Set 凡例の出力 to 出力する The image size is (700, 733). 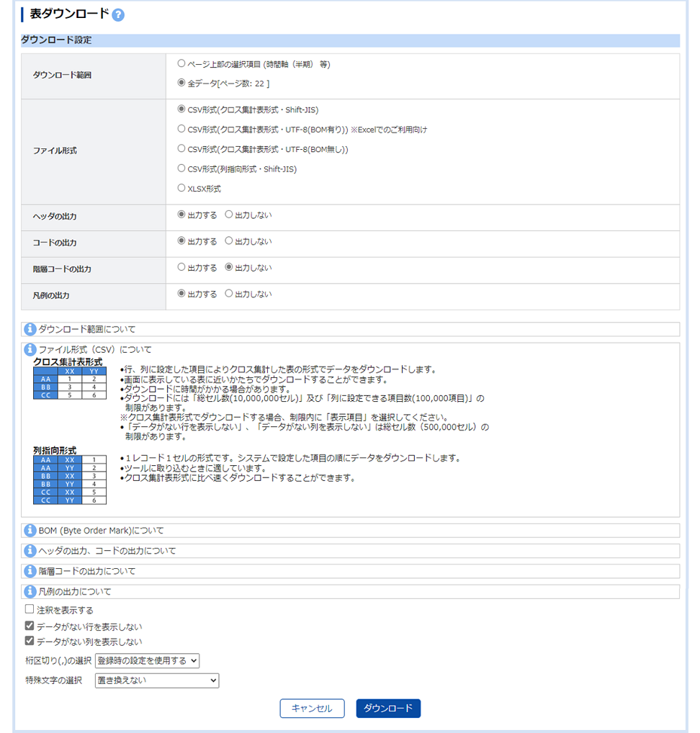181,294
